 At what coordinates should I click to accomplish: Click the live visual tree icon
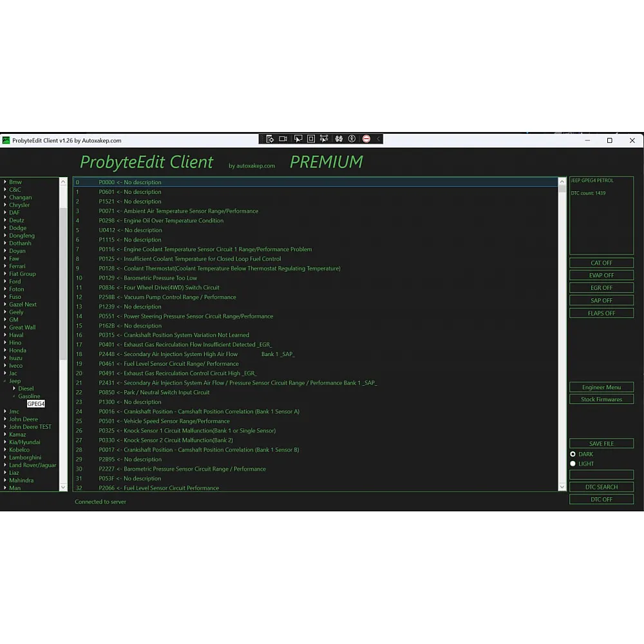tap(269, 138)
